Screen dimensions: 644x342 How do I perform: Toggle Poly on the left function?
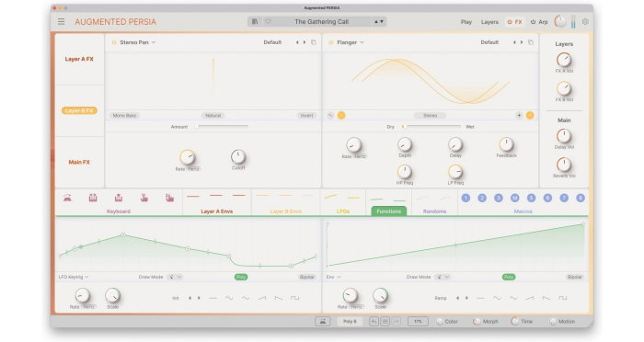241,277
